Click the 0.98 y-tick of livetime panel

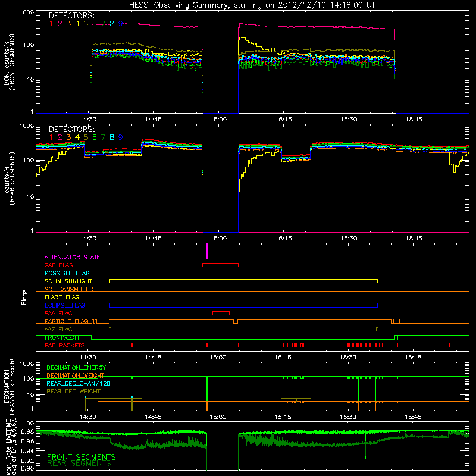tap(27, 431)
